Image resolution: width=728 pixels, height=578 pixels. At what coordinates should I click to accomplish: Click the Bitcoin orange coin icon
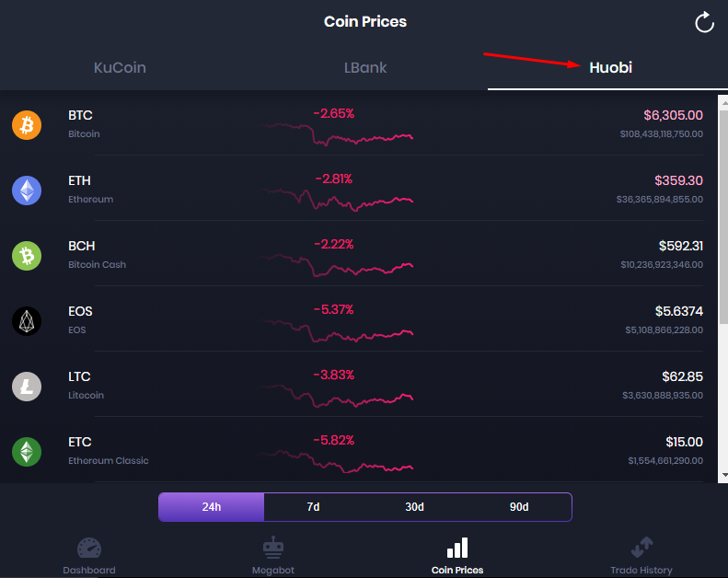27,125
